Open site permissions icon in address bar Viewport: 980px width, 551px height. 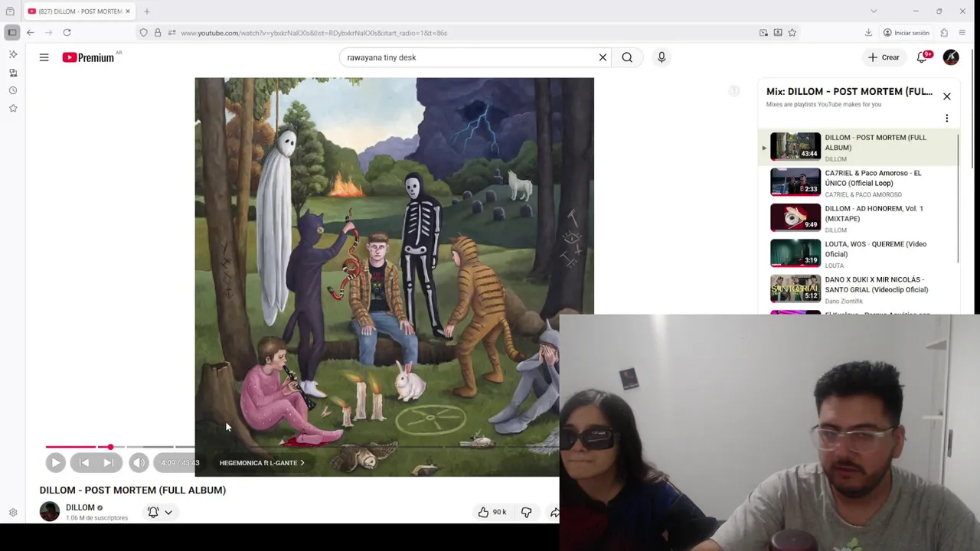pyautogui.click(x=171, y=33)
